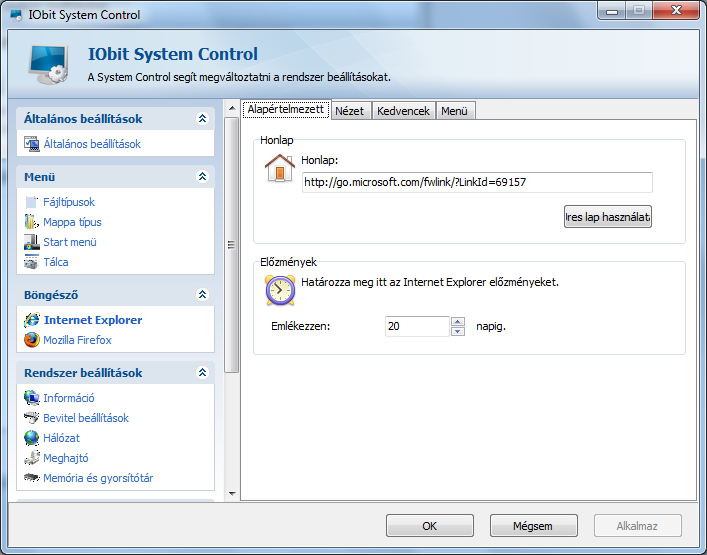Collapse the Menü sidebar section
Image resolution: width=707 pixels, height=555 pixels.
coord(202,176)
